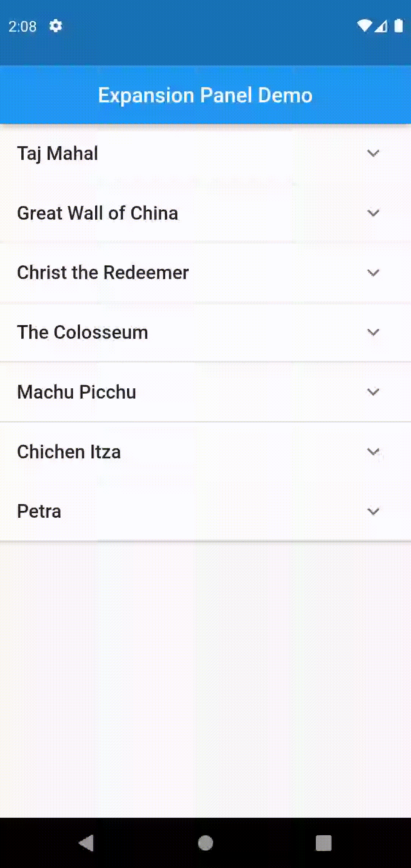
Task: Tap the Taj Mahal panel title
Action: (58, 153)
